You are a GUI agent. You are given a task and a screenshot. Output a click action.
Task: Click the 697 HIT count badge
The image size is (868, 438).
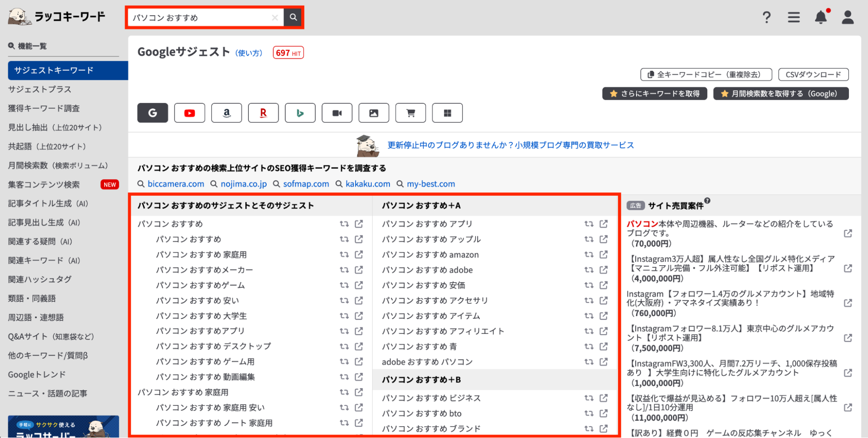pos(288,53)
